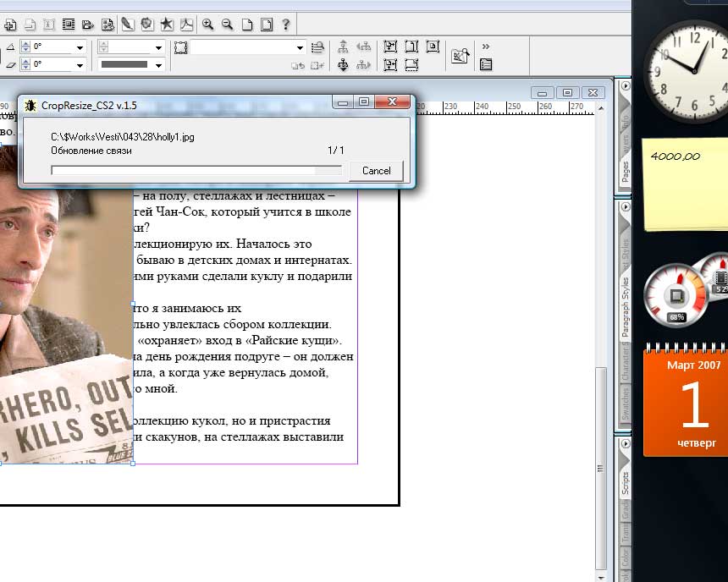Click the CropResize progress bar
728x582 pixels.
(196, 170)
